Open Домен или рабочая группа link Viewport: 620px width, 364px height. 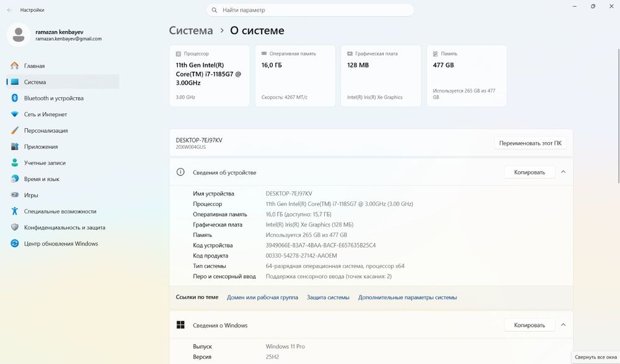click(x=262, y=297)
